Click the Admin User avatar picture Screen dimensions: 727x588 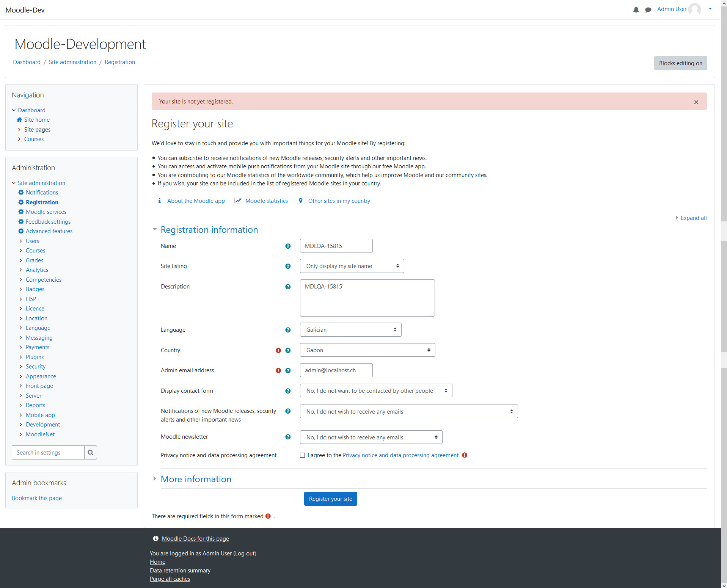694,9
